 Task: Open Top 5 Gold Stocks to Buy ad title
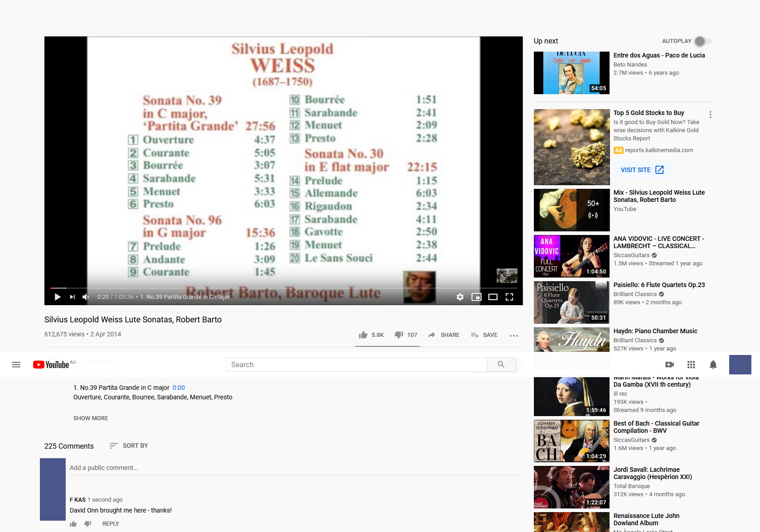[x=649, y=113]
